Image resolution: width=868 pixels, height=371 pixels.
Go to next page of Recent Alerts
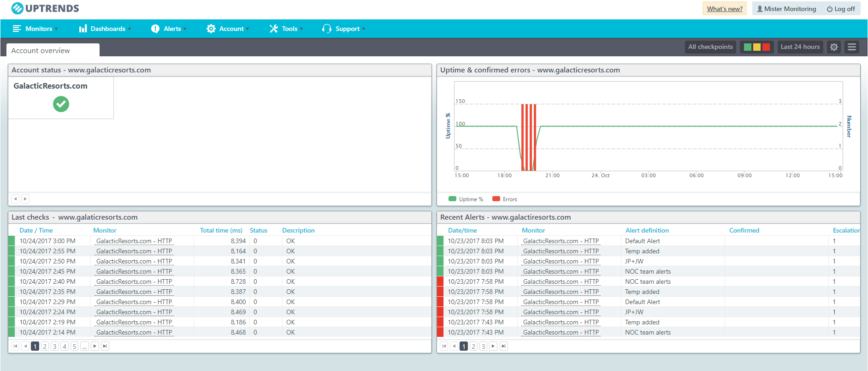[493, 346]
